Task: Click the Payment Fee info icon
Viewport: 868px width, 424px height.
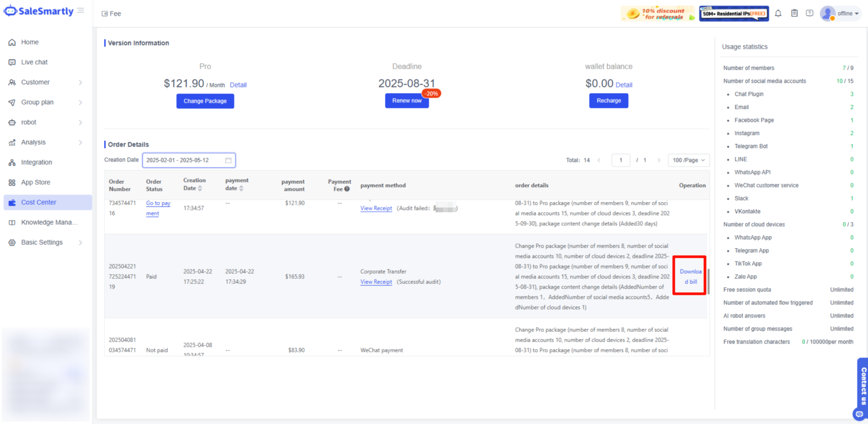Action: coord(347,189)
